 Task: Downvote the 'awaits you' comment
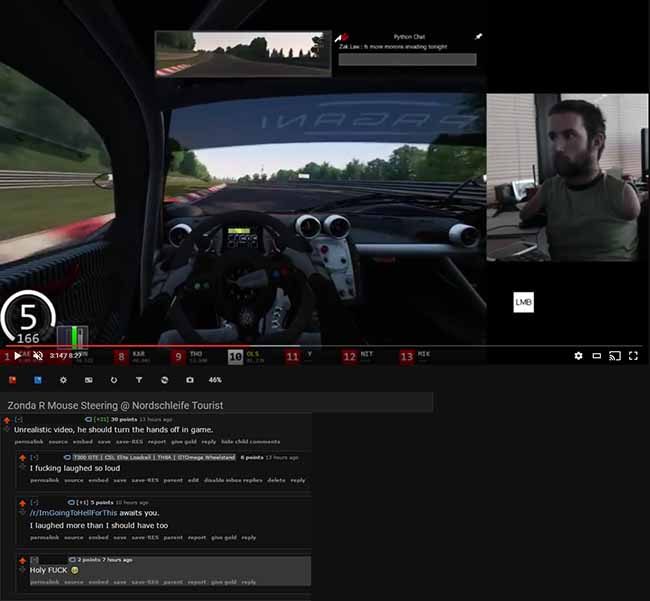[22, 513]
